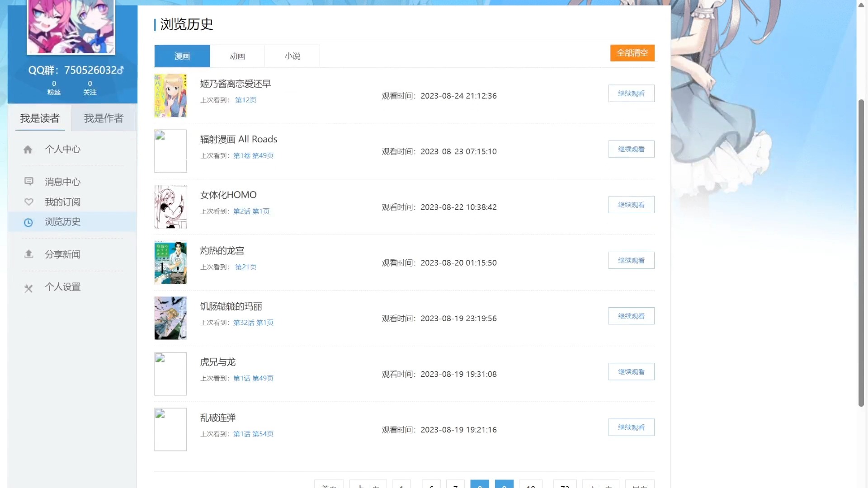Open the 灼热的龙宫 cover thumbnail
The image size is (868, 488).
pyautogui.click(x=170, y=263)
